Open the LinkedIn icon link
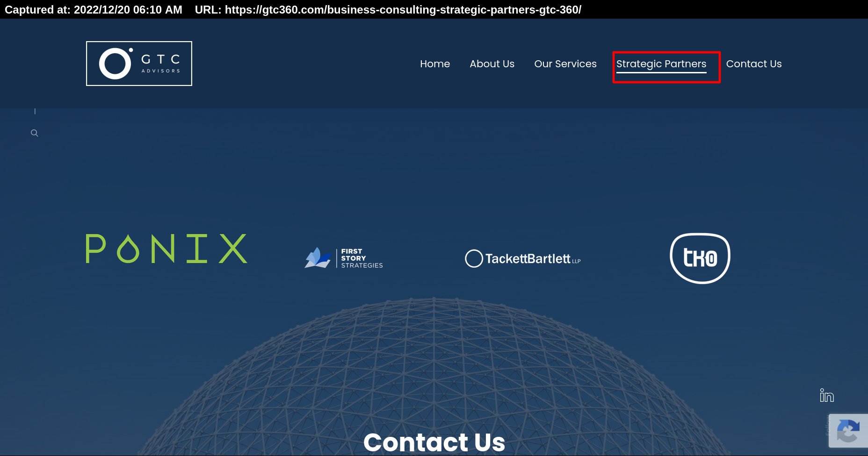The image size is (868, 456). click(827, 395)
